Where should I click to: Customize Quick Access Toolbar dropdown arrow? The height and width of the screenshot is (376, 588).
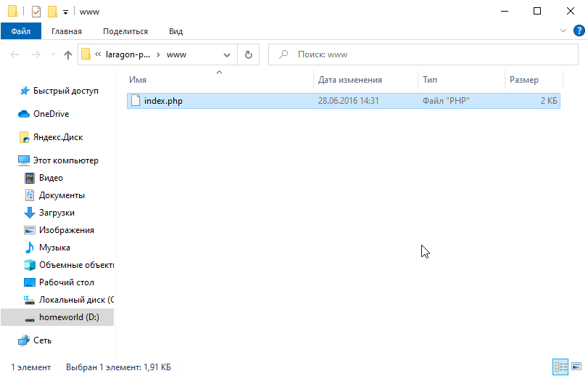pos(65,12)
